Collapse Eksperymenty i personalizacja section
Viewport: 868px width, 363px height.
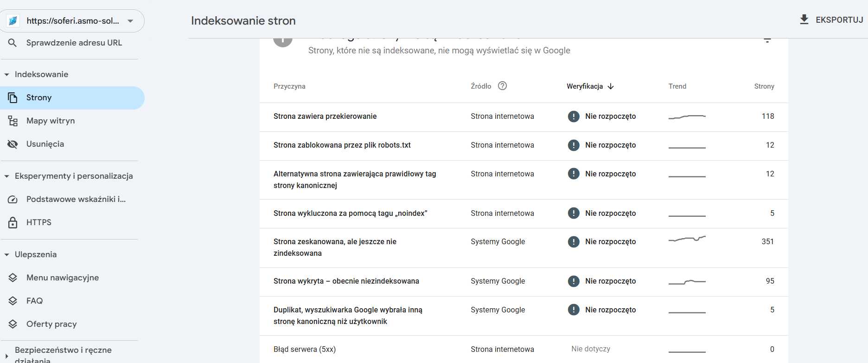click(6, 176)
